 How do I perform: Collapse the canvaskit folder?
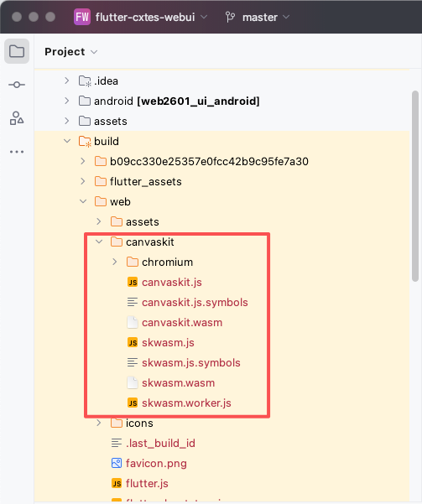tap(99, 242)
